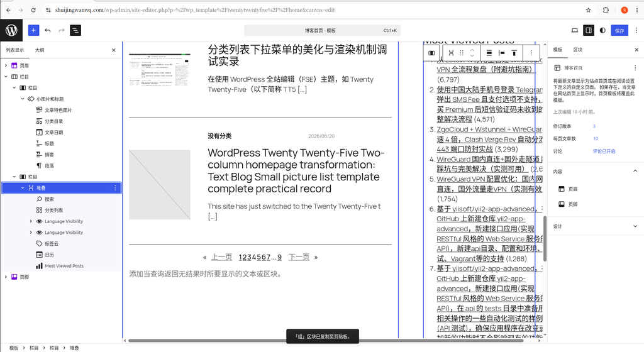Select the 分类列表 block in list view
This screenshot has height=352, width=644.
coord(62,210)
